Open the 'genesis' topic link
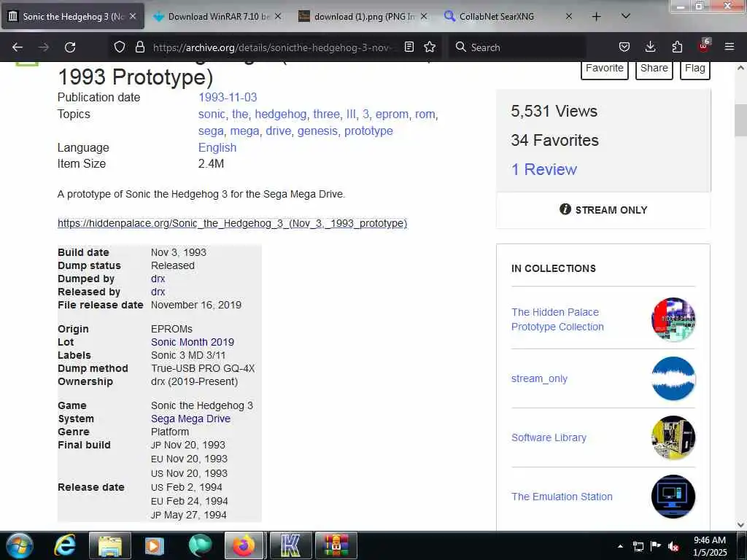Viewport: 747px width, 560px height. tap(317, 131)
